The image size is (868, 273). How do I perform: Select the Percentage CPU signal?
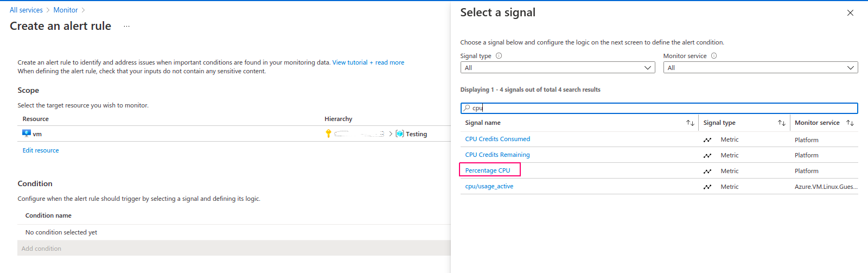pyautogui.click(x=488, y=170)
